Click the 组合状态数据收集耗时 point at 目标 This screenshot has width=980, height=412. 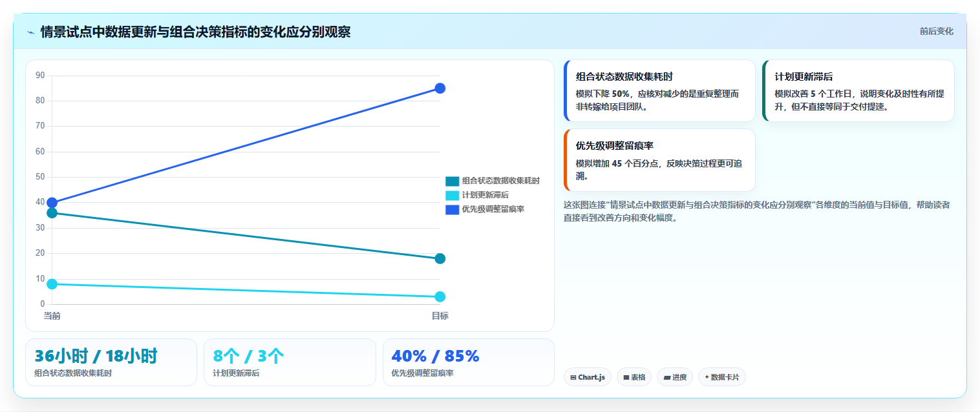(x=440, y=258)
